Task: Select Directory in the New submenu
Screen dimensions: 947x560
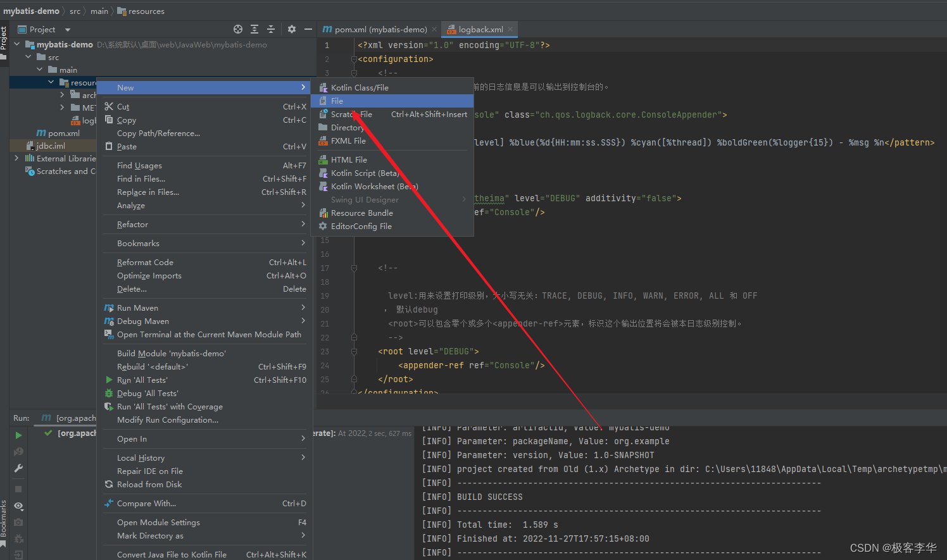Action: (347, 127)
